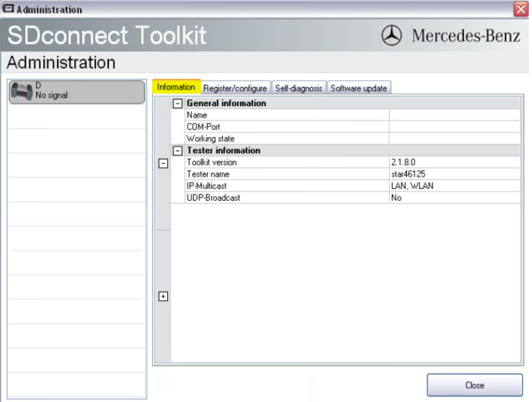The width and height of the screenshot is (532, 402).
Task: Select the IP-Multicast value 'LAN, WLAN'
Action: tap(412, 186)
